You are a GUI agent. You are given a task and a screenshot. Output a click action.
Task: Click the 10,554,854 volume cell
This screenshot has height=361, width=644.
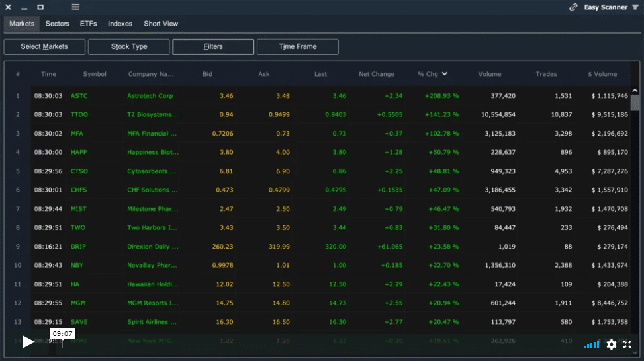coord(498,114)
